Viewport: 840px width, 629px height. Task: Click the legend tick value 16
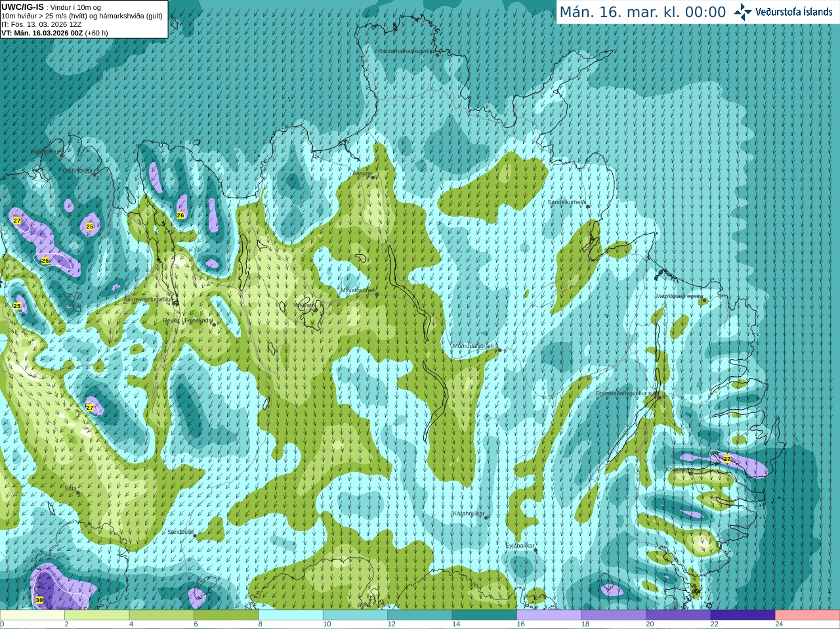(520, 624)
